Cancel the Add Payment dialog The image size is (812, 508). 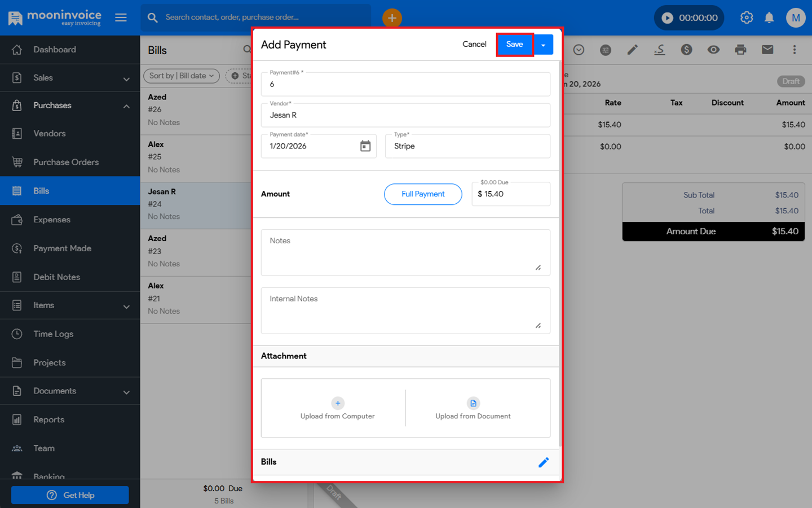[x=474, y=45]
